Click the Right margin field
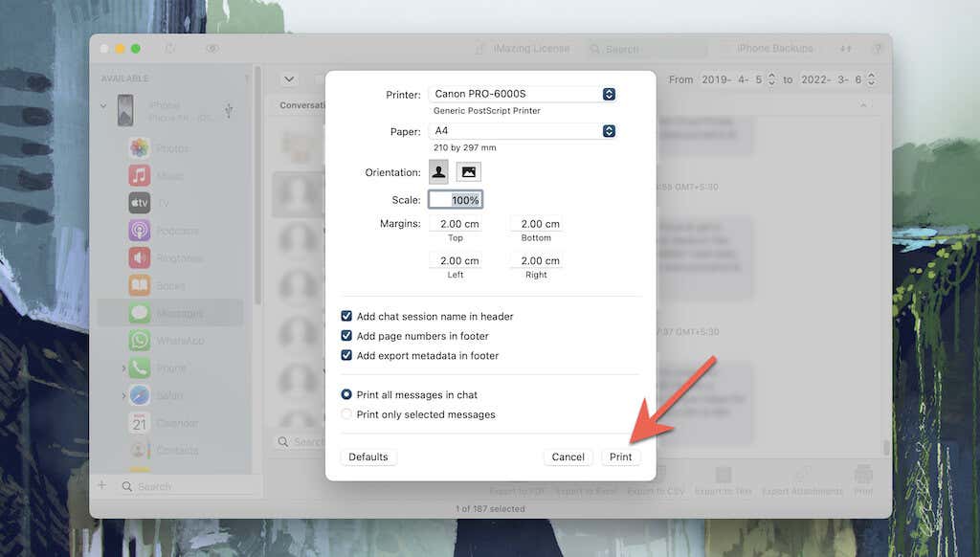Screen dimensions: 980x557 pos(536,260)
